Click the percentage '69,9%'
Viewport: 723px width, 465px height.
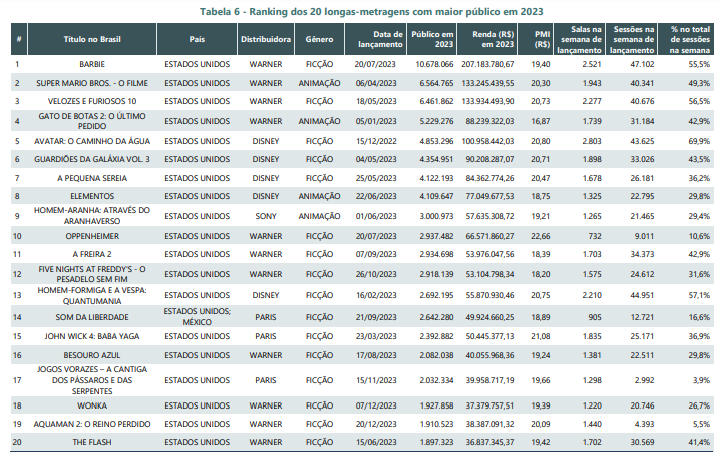tap(699, 141)
